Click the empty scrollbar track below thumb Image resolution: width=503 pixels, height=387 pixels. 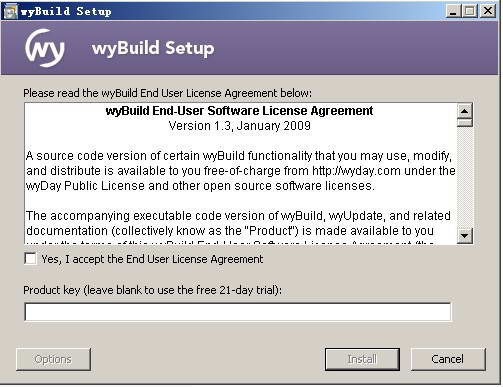coord(465,178)
